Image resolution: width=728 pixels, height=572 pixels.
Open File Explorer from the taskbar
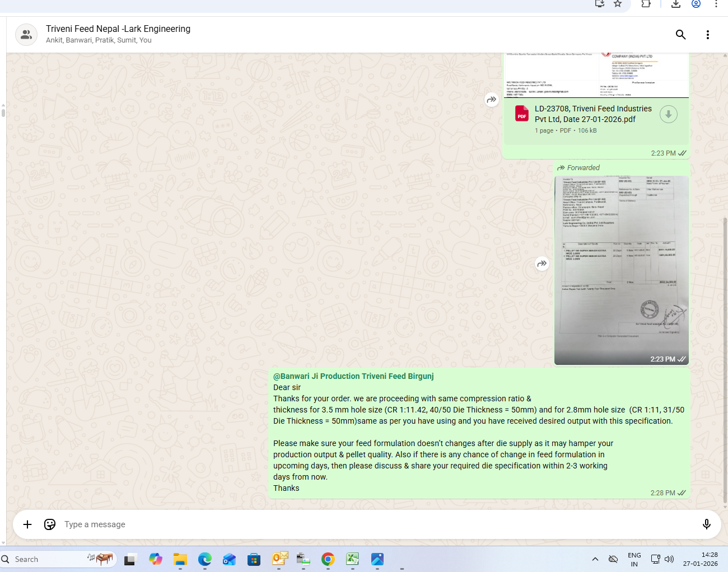(x=180, y=559)
